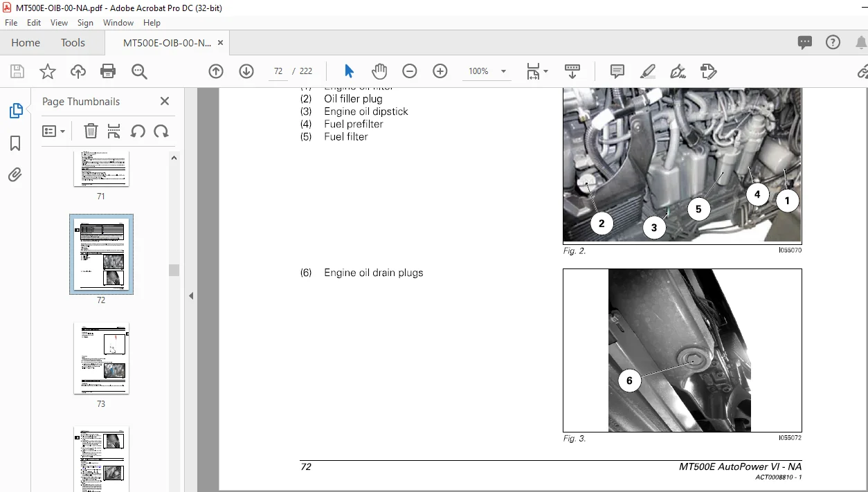Go to previous page arrow

tap(216, 71)
